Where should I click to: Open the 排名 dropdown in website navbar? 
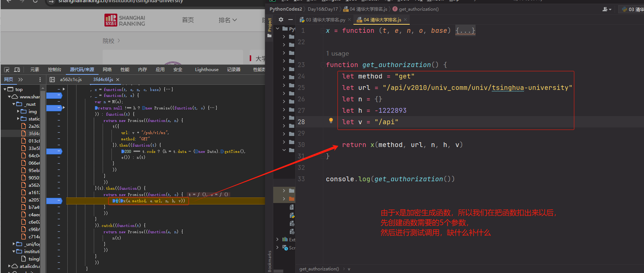tap(228, 20)
